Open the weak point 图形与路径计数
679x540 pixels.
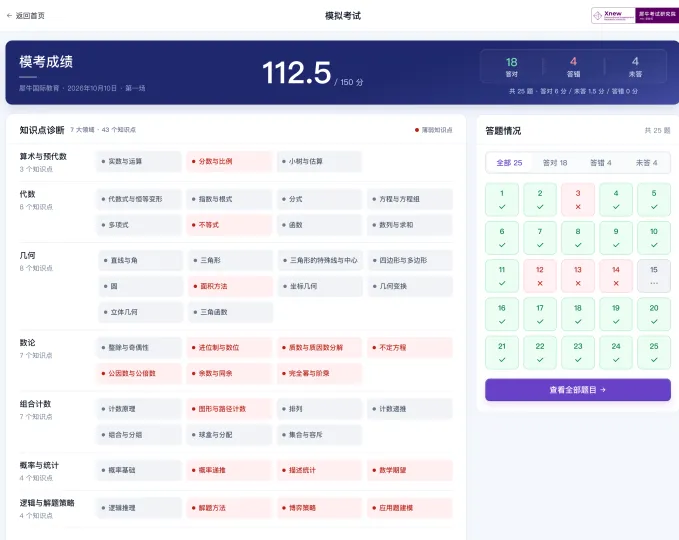[x=229, y=409]
